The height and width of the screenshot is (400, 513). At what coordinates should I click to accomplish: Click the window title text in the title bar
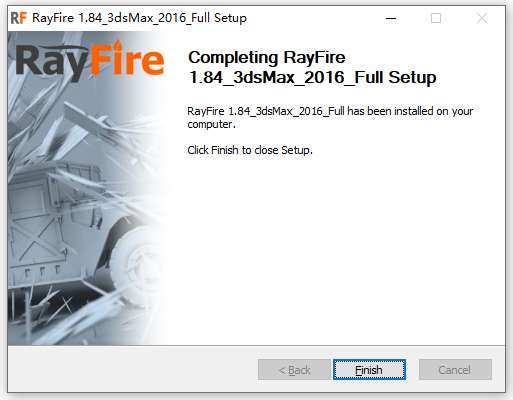pos(139,18)
